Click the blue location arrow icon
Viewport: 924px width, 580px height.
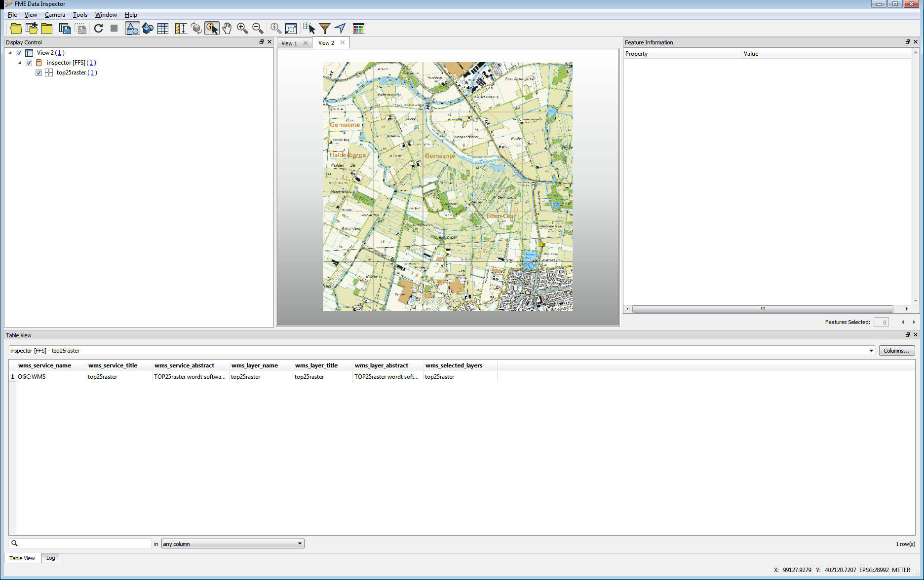coord(340,29)
